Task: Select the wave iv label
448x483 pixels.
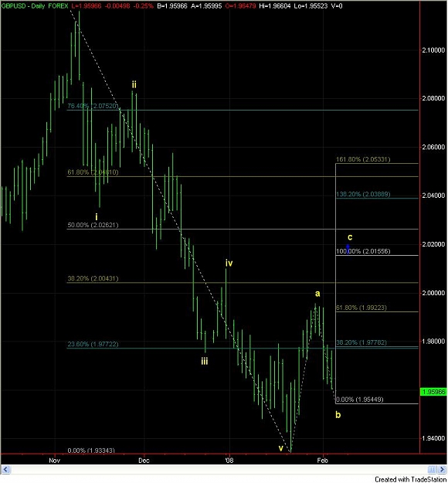Action: pyautogui.click(x=229, y=263)
